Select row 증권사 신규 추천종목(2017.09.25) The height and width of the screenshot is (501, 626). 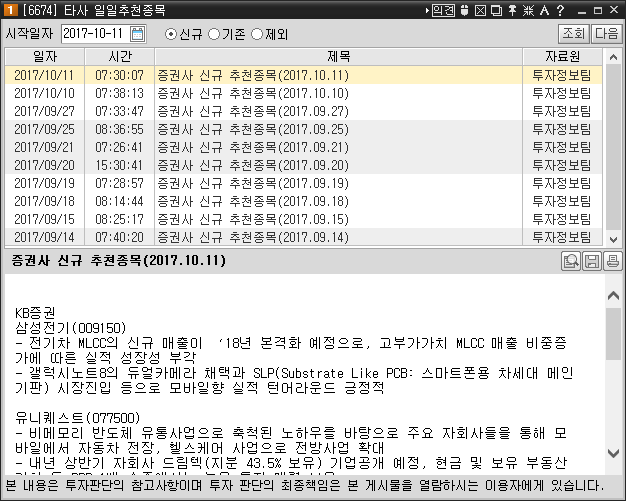[x=303, y=129]
